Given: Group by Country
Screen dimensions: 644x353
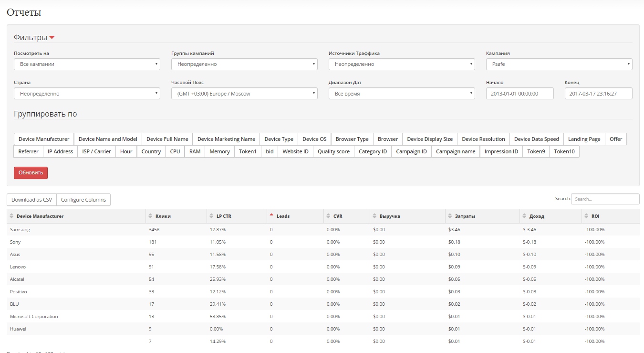Looking at the screenshot, I should coord(151,151).
